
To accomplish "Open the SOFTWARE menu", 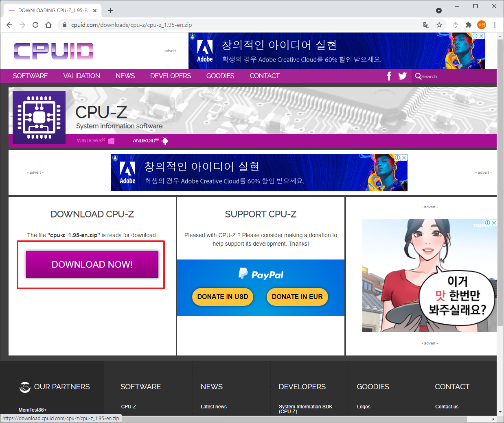I will coord(30,76).
